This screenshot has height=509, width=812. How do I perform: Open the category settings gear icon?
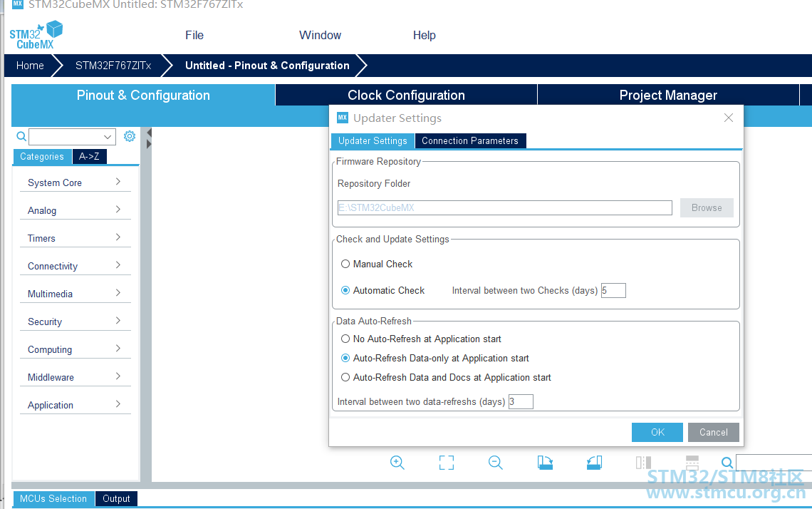point(130,136)
